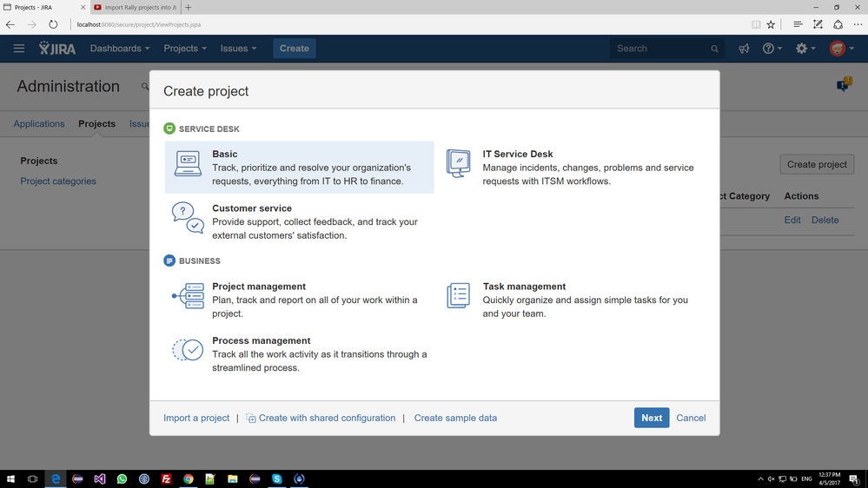Click the Create sample data link
Screen dimensions: 868x488
tap(455, 419)
